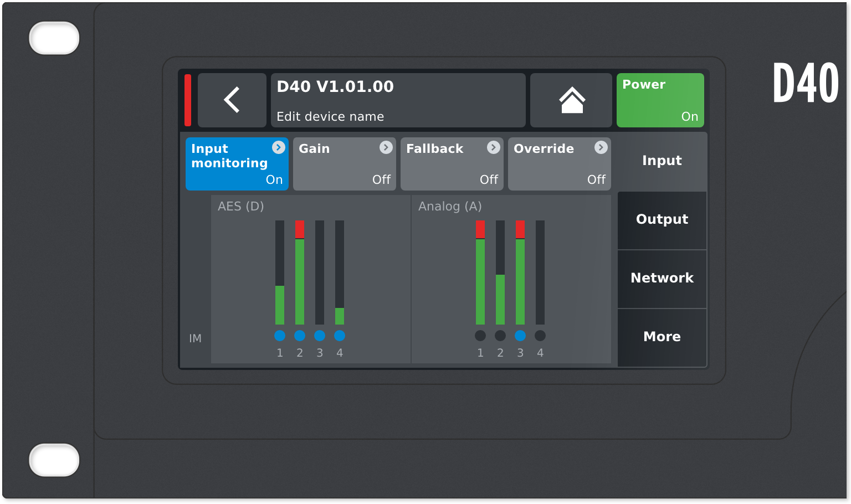Toggle AES channel 1 monitoring dot
Image resolution: width=851 pixels, height=504 pixels.
pos(280,336)
